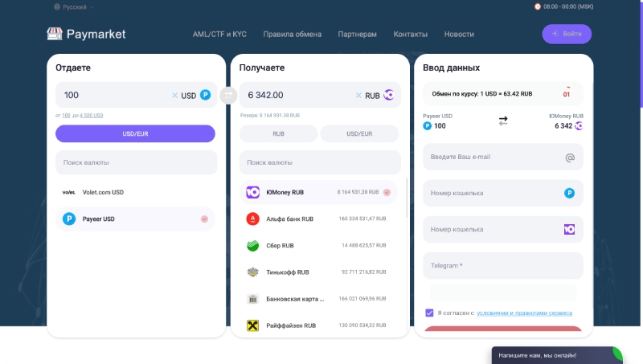Clear the Получаете amount with X icon

(x=358, y=95)
